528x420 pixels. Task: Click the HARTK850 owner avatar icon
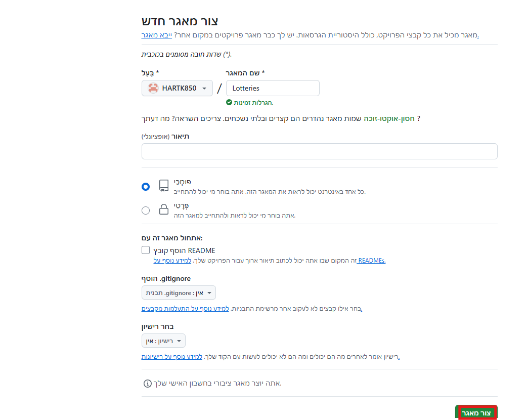(x=153, y=88)
